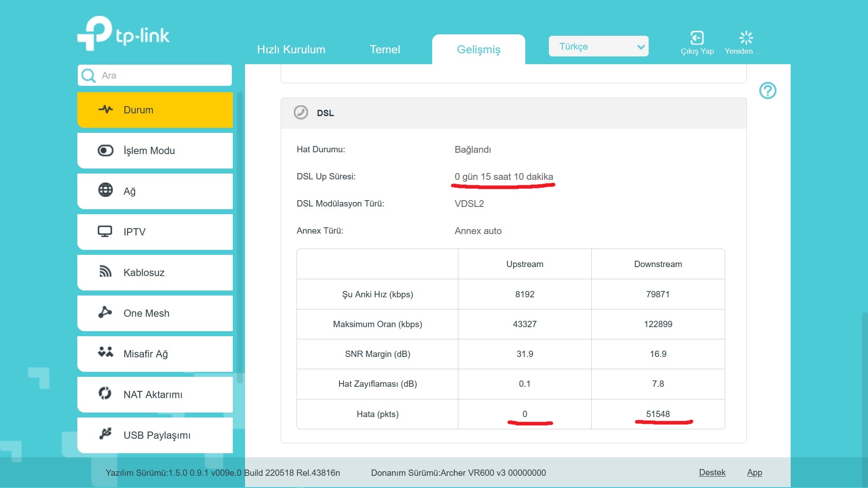868x488 pixels.
Task: Click in the Ara search field
Action: (163, 75)
